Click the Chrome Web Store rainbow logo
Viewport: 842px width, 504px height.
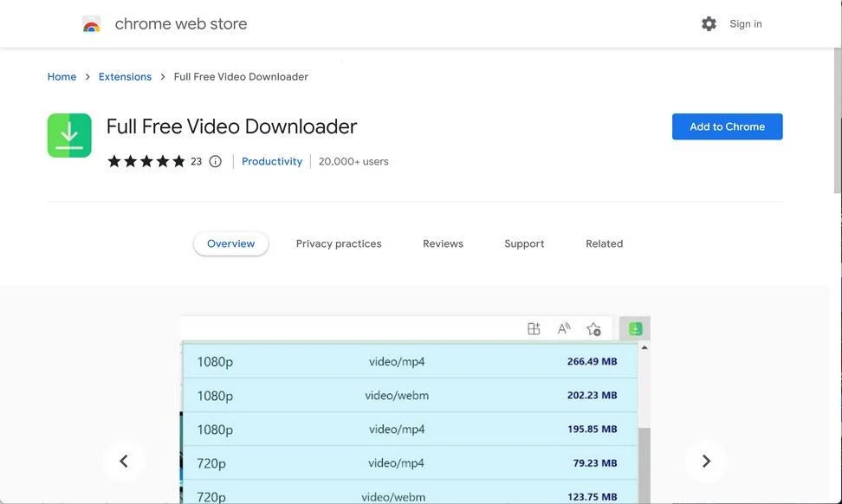click(91, 24)
